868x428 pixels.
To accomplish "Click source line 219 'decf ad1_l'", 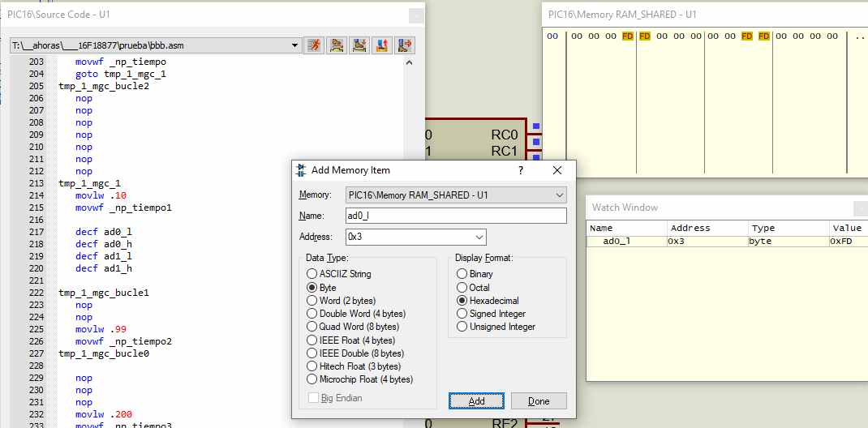I will pos(104,256).
